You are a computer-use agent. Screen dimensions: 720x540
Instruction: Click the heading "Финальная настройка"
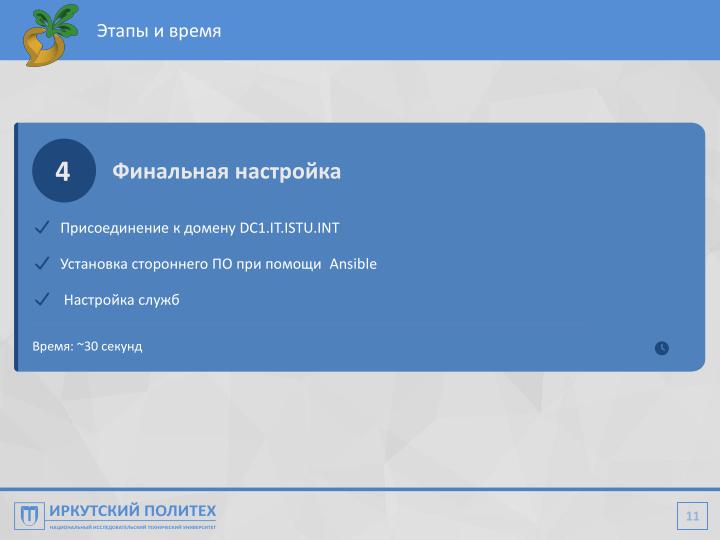(226, 171)
